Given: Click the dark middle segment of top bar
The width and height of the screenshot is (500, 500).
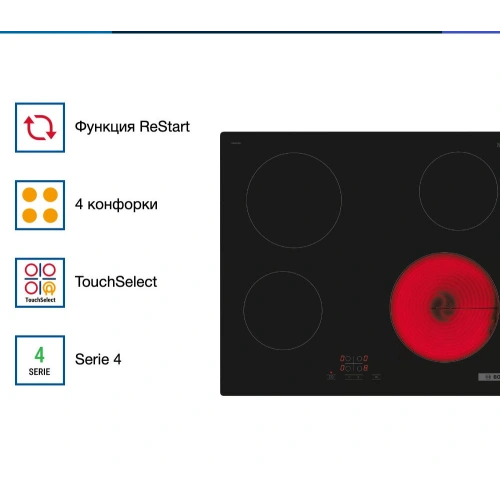Looking at the screenshot, I should 277,32.
